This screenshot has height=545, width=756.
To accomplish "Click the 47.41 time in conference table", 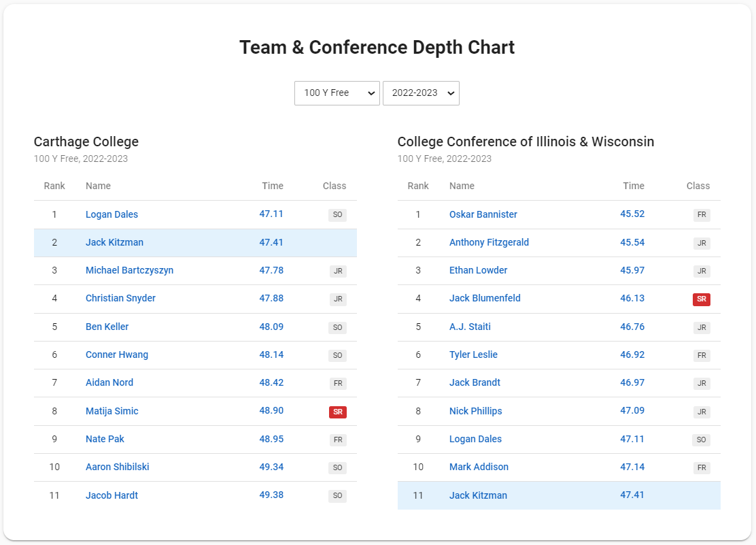I will (x=632, y=495).
